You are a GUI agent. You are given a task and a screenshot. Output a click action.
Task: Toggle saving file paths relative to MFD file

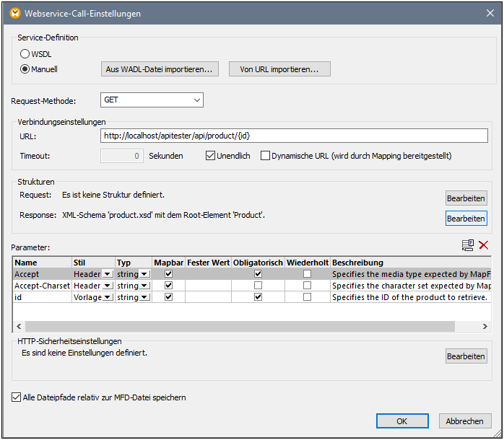(x=17, y=397)
